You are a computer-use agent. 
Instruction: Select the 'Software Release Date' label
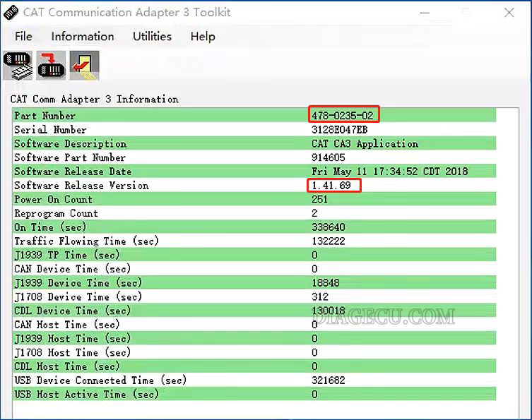tap(73, 172)
